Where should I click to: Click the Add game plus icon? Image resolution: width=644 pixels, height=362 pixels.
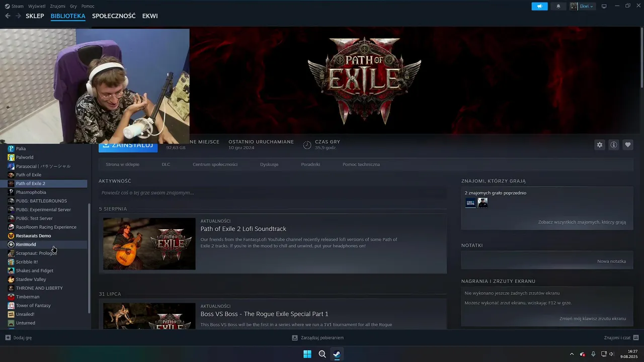(8, 338)
